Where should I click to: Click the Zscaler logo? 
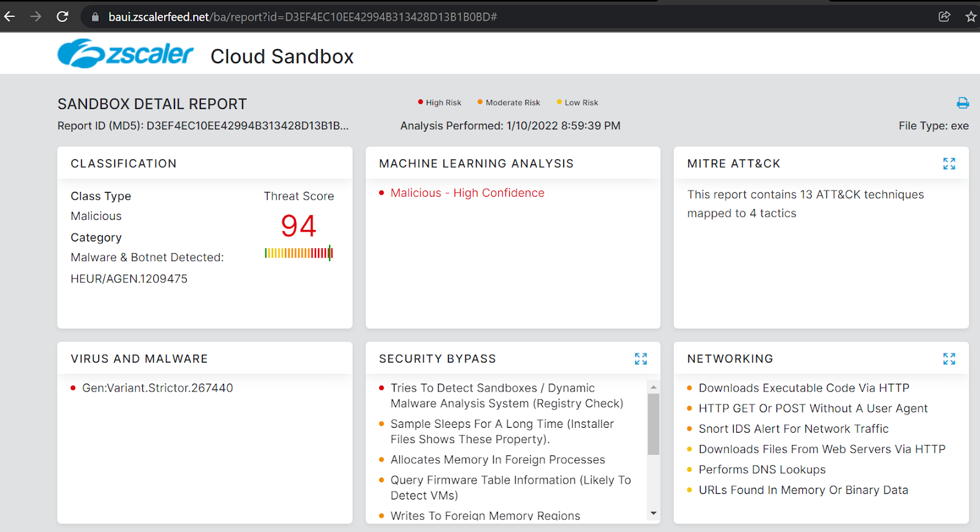[126, 54]
